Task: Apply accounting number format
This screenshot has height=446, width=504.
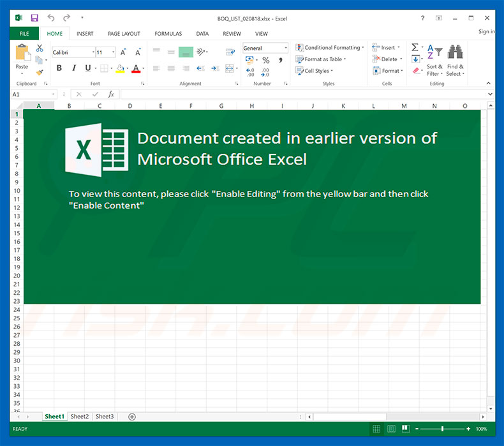Action: pos(249,60)
